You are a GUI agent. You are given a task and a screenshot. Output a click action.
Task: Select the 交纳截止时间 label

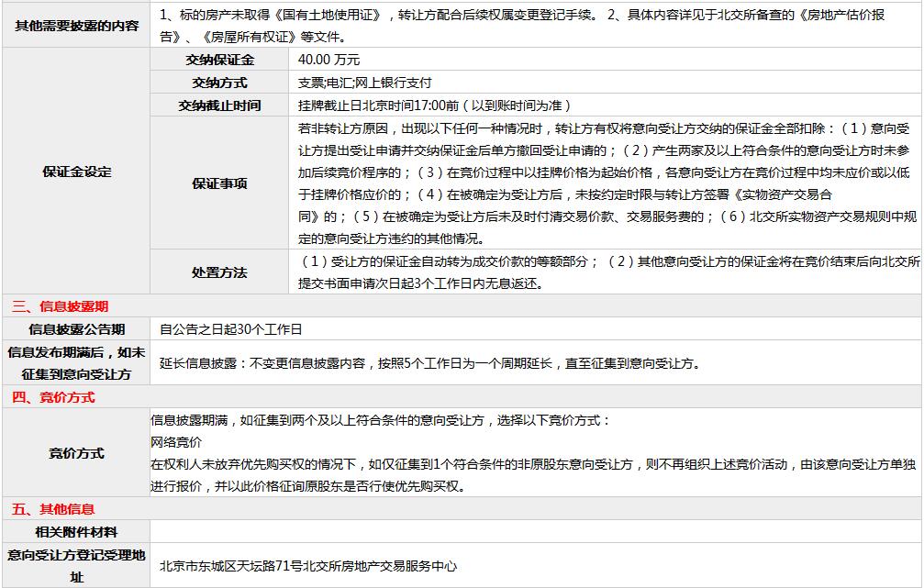pos(219,105)
